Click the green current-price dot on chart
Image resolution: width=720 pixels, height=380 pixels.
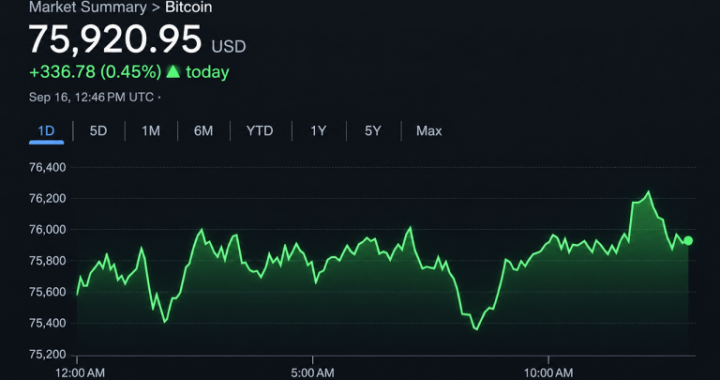pos(688,240)
